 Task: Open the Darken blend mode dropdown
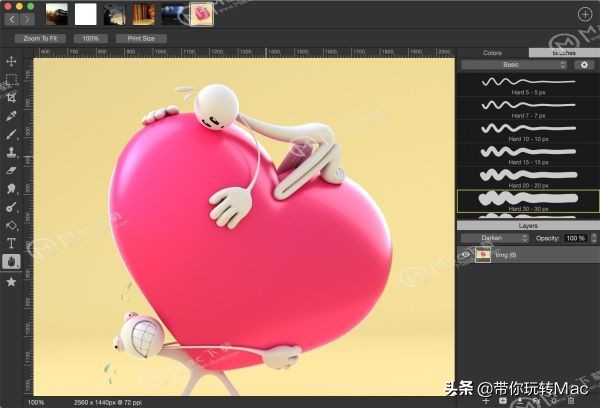495,238
